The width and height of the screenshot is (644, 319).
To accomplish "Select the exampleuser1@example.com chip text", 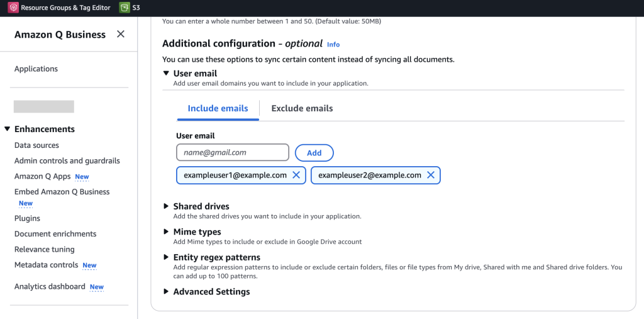I will pos(235,175).
